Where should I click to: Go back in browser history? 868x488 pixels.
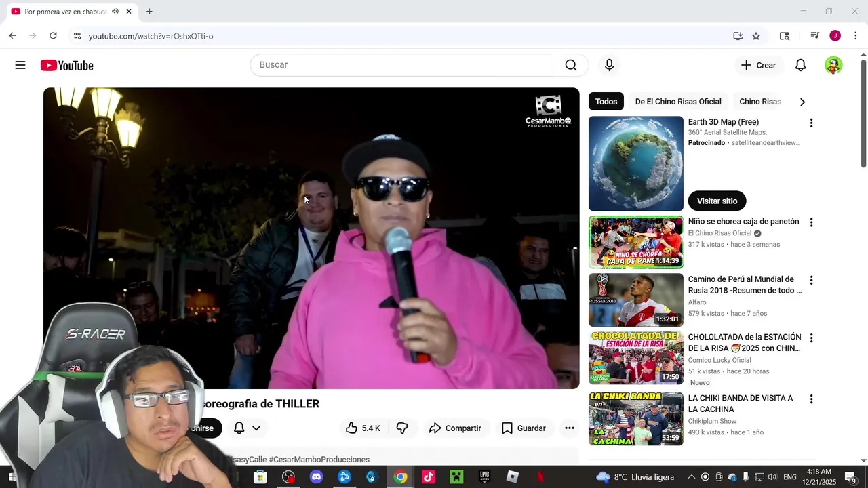coord(12,36)
